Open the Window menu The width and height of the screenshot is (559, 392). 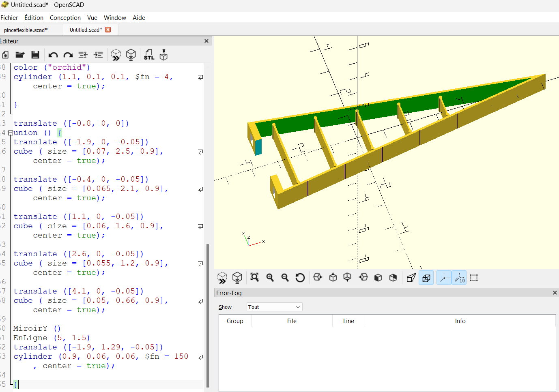pyautogui.click(x=115, y=18)
